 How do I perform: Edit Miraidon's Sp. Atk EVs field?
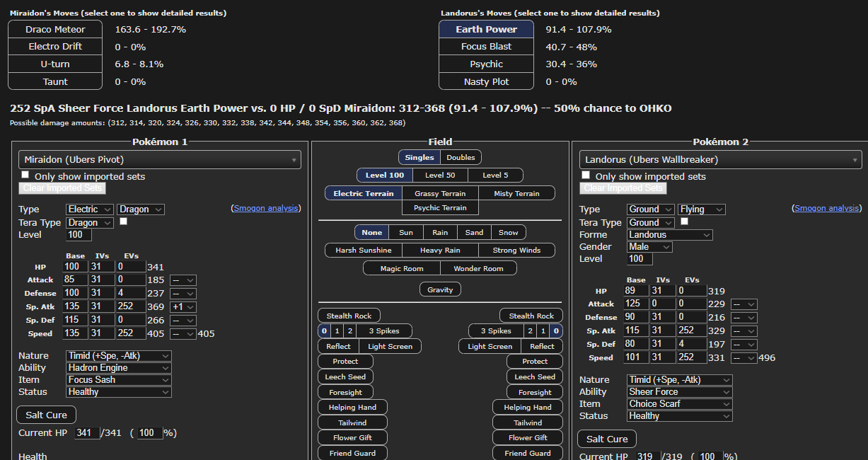point(130,307)
